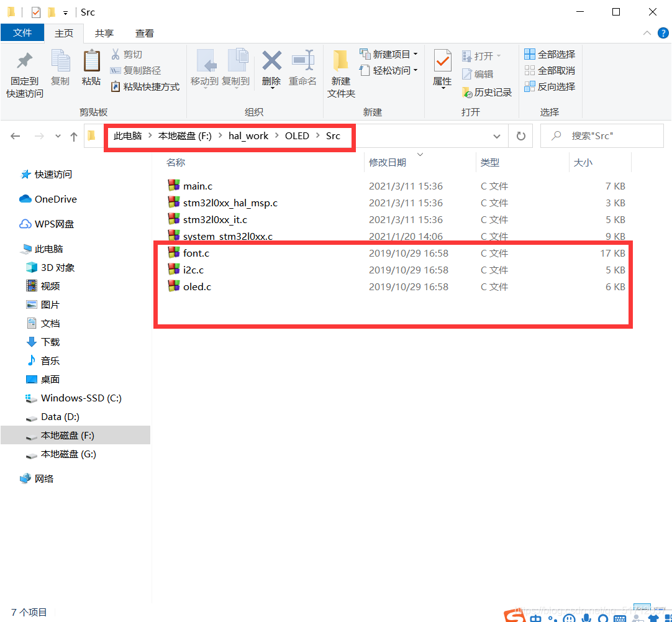The image size is (672, 622).
Task: Click hal_work in address path
Action: 248,136
